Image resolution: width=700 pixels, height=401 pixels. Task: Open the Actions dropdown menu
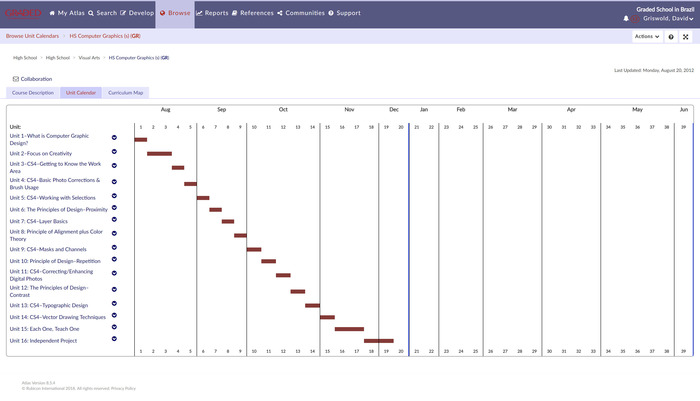tap(646, 36)
